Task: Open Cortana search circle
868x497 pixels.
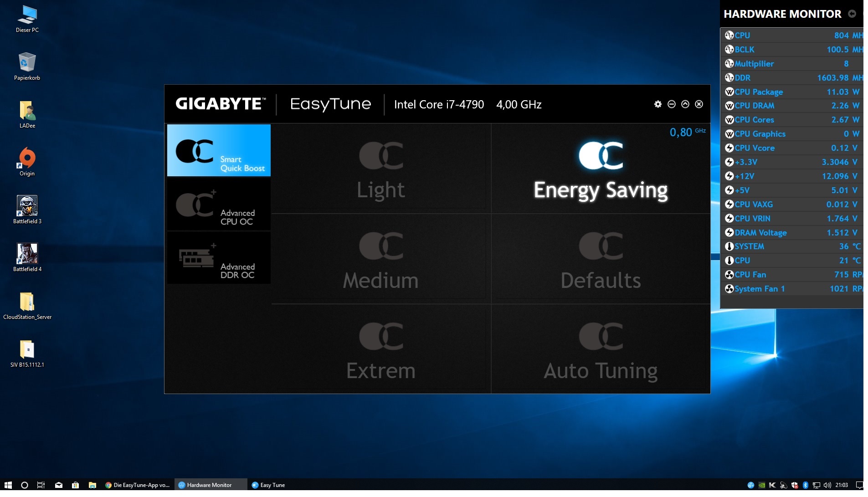Action: [x=25, y=485]
